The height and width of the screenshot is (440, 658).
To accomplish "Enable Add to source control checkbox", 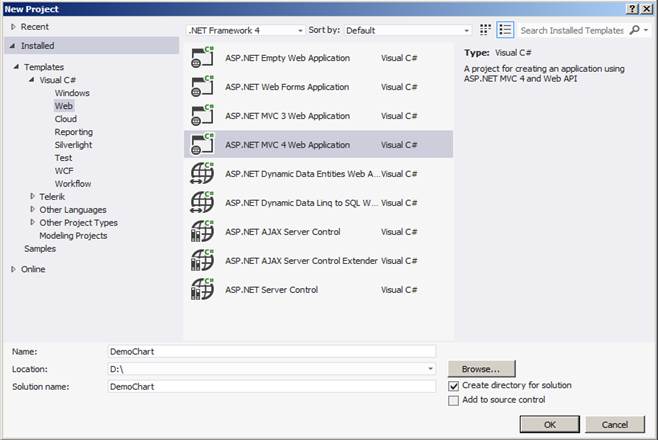I will pyautogui.click(x=453, y=401).
